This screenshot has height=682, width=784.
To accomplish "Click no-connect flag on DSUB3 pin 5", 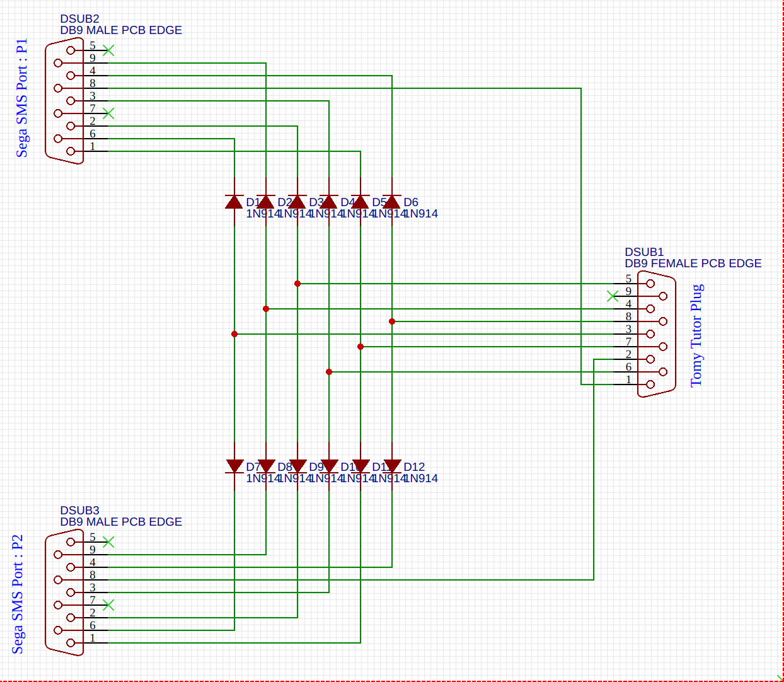I will tap(108, 542).
